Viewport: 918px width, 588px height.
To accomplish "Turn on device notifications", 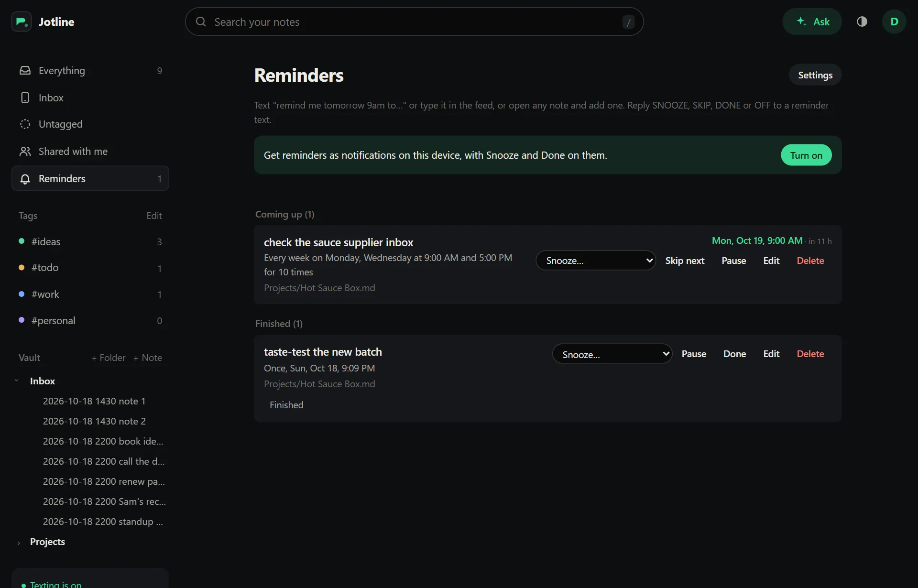I will coord(806,155).
